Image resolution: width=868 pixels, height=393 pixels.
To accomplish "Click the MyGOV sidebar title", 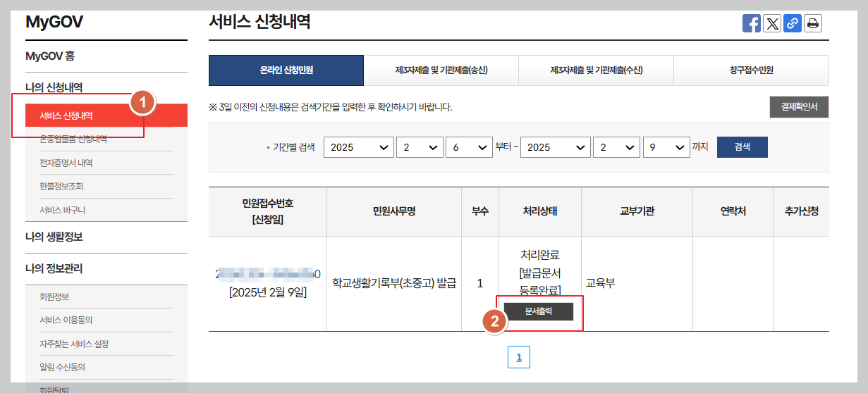I will pyautogui.click(x=54, y=22).
